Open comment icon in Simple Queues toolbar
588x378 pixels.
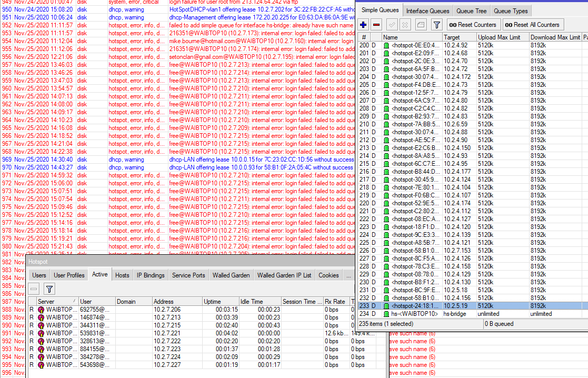pyautogui.click(x=421, y=25)
